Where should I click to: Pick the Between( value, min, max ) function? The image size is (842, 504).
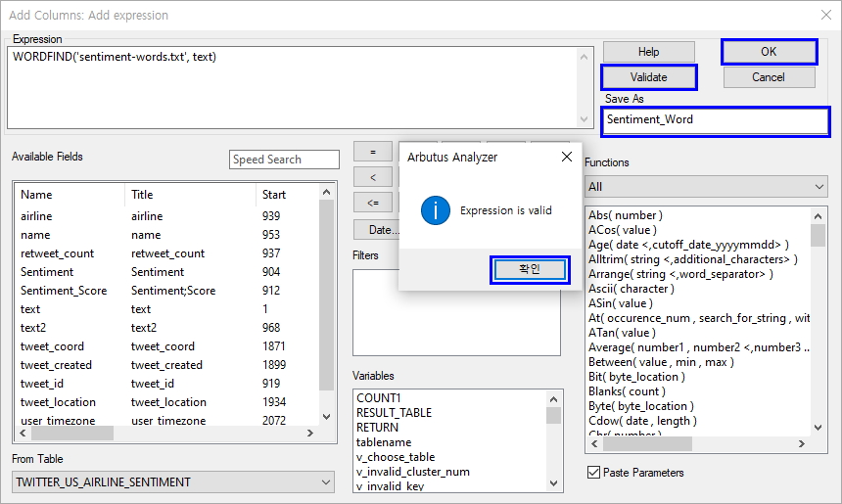pyautogui.click(x=661, y=362)
